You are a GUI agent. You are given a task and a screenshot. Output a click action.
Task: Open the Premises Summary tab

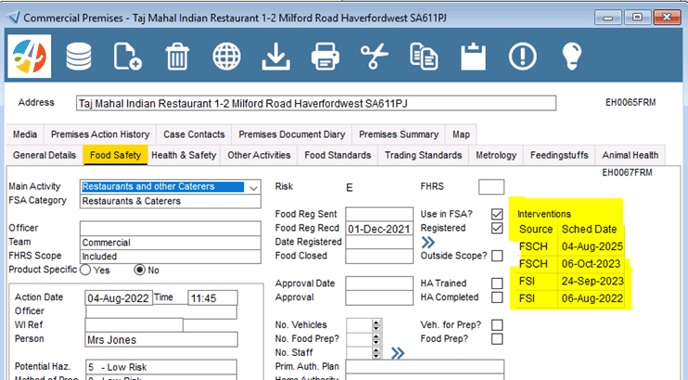pos(399,135)
